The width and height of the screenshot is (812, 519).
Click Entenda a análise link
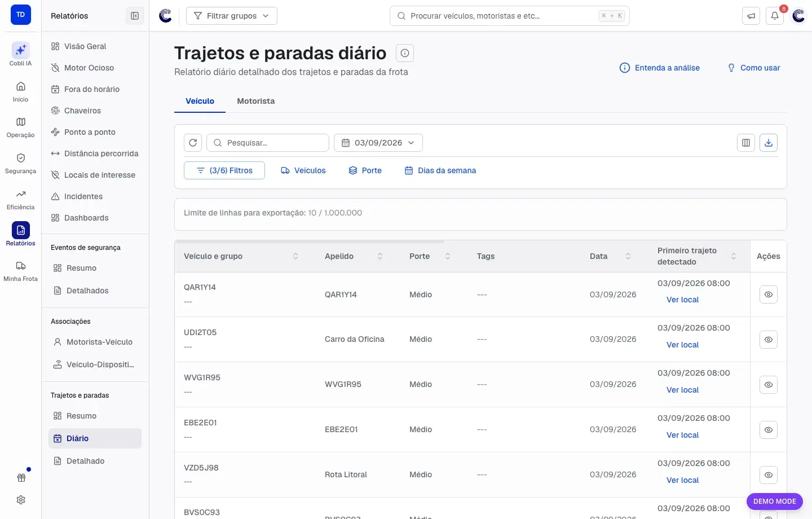(x=660, y=68)
